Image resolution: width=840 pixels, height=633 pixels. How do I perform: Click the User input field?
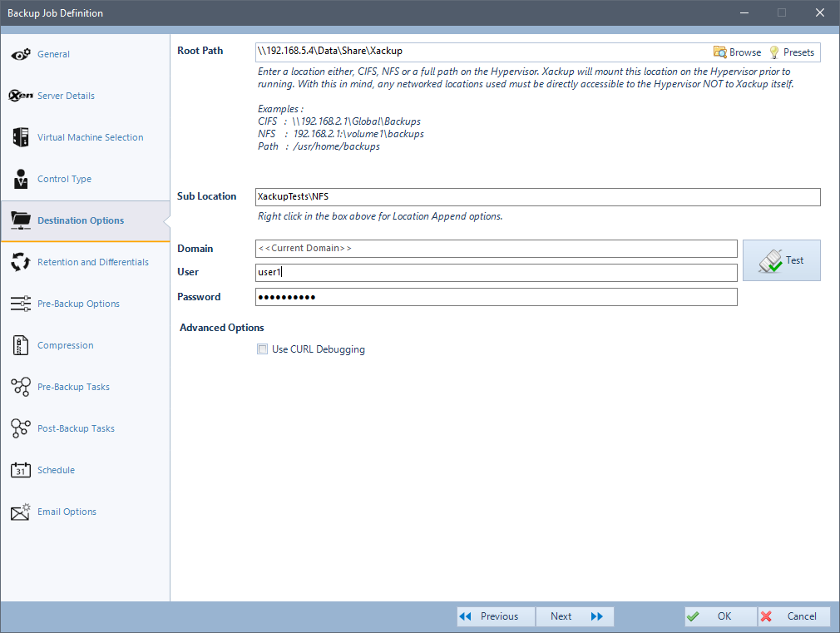point(496,272)
